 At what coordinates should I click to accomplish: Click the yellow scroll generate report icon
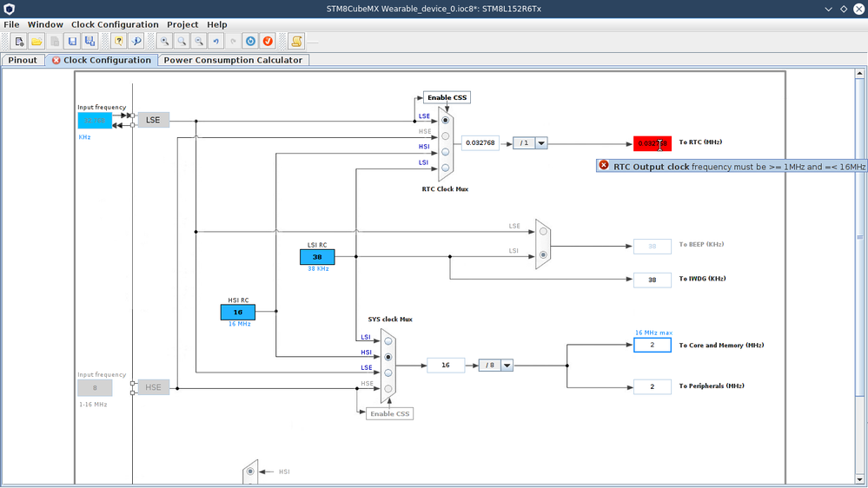click(x=296, y=42)
